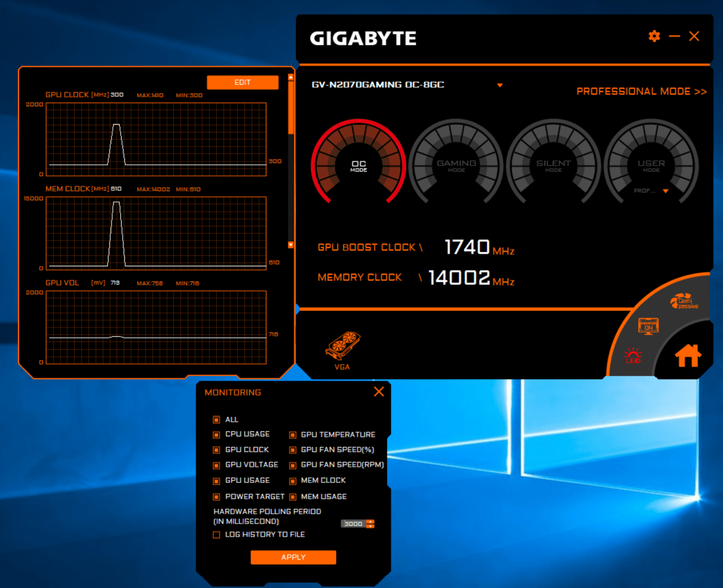Toggle MEM Usage checkbox
The image size is (723, 588).
pyautogui.click(x=292, y=497)
